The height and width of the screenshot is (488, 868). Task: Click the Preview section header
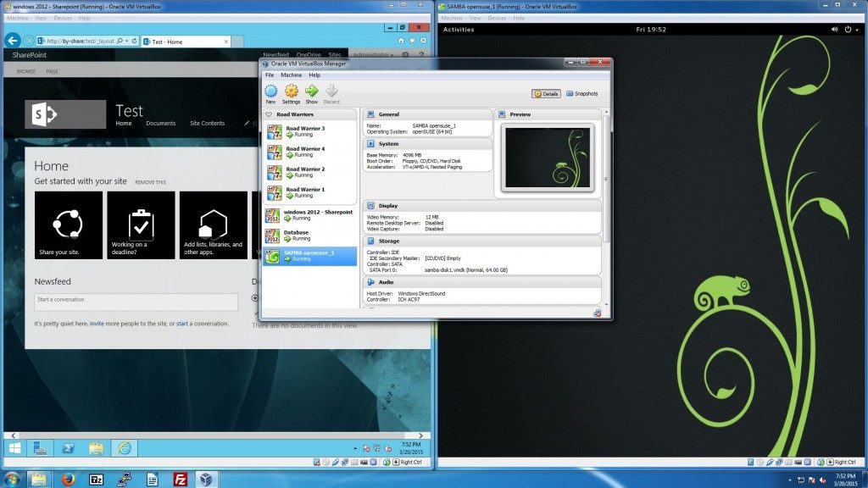pyautogui.click(x=548, y=114)
